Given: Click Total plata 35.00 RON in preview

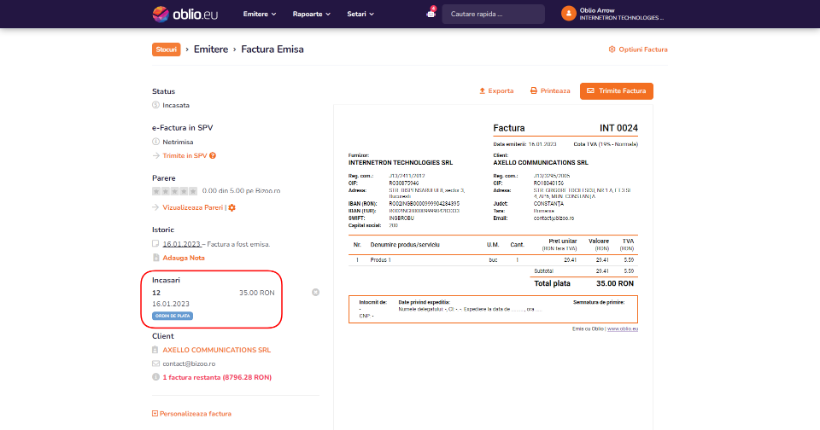Looking at the screenshot, I should tap(584, 284).
